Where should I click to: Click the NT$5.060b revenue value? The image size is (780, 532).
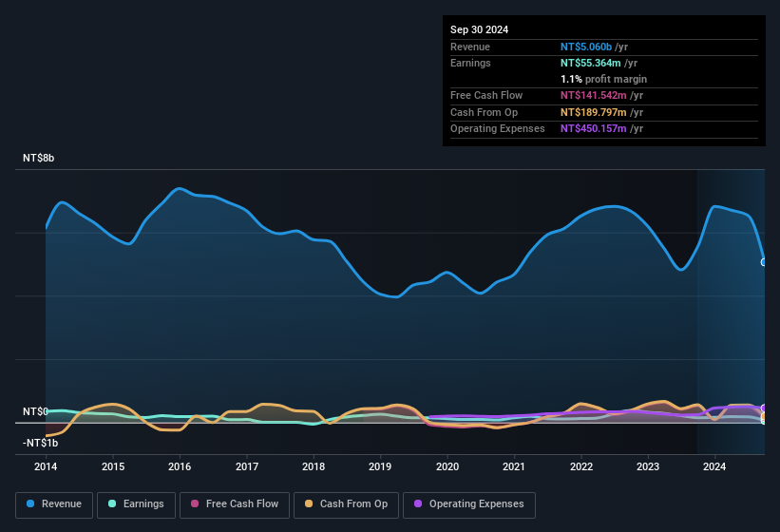586,47
